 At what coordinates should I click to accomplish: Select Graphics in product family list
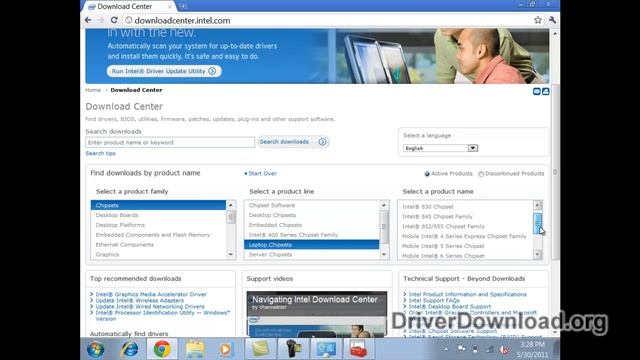coord(158,254)
